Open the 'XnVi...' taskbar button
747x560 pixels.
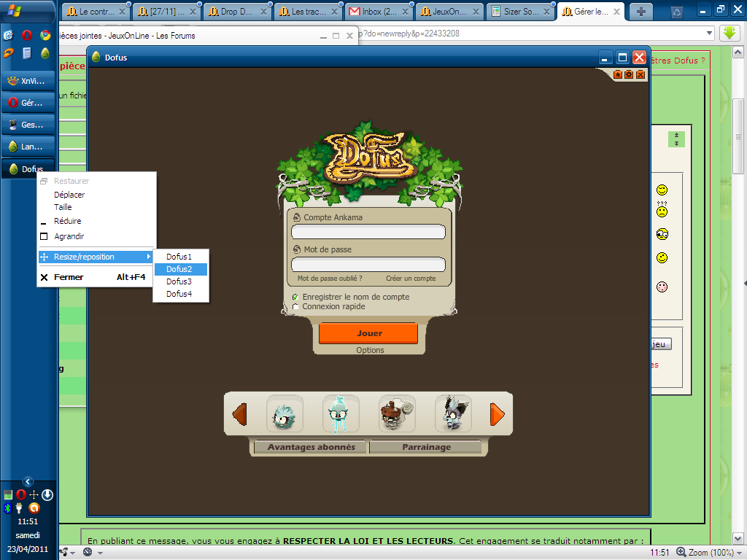[x=28, y=81]
